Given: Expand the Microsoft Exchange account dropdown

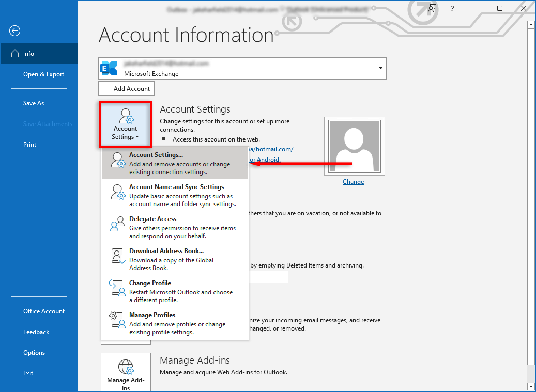Looking at the screenshot, I should coord(380,68).
